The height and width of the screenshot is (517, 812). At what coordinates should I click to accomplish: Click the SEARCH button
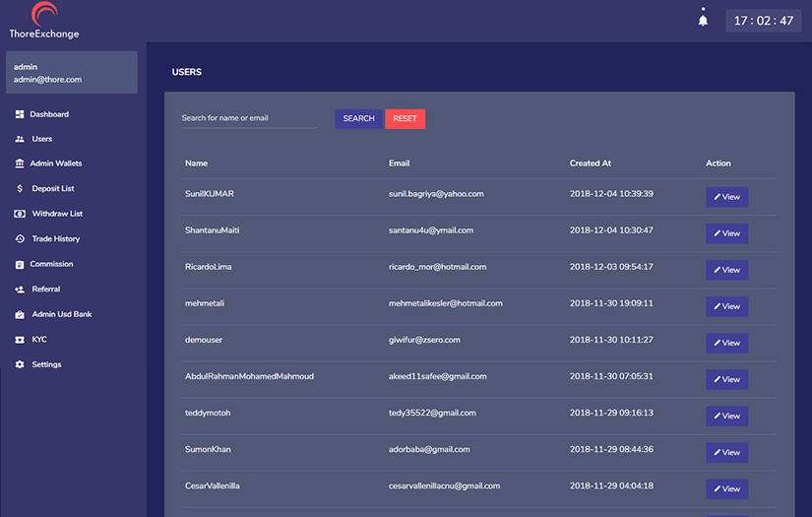pos(358,118)
